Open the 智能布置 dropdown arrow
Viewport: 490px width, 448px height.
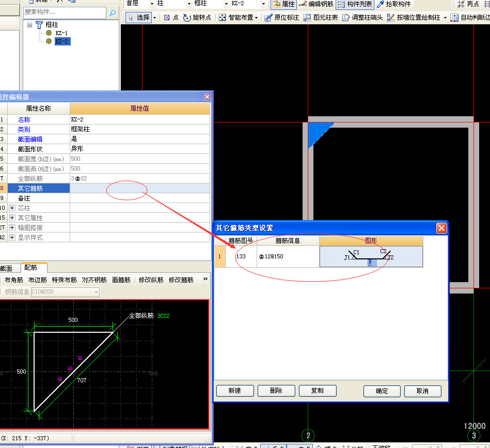tap(256, 18)
